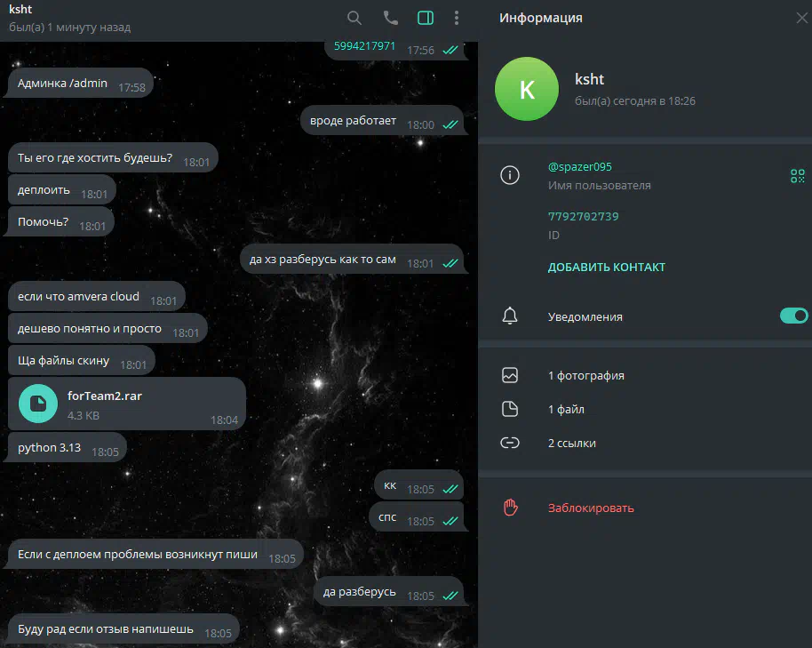Click the 'деплоить' message bubble
The height and width of the screenshot is (648, 812).
[61, 189]
